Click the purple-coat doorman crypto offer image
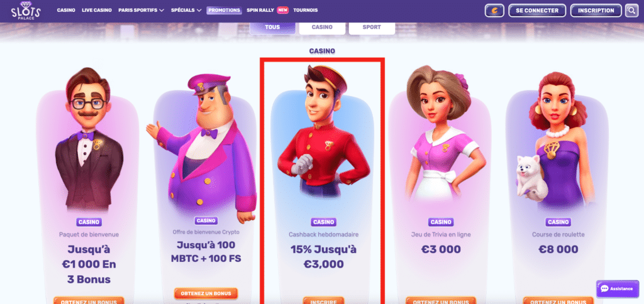 (x=202, y=148)
